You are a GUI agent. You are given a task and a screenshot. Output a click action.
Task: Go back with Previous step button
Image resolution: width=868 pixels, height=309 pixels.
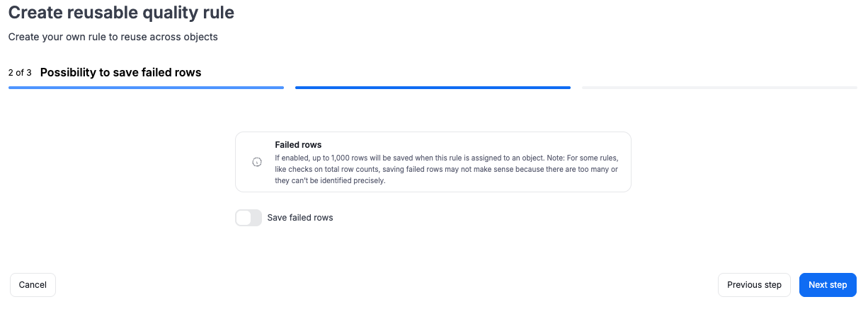tap(754, 285)
